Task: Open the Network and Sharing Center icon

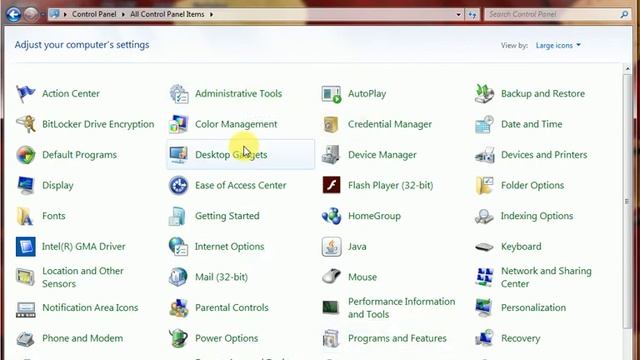Action: click(484, 277)
